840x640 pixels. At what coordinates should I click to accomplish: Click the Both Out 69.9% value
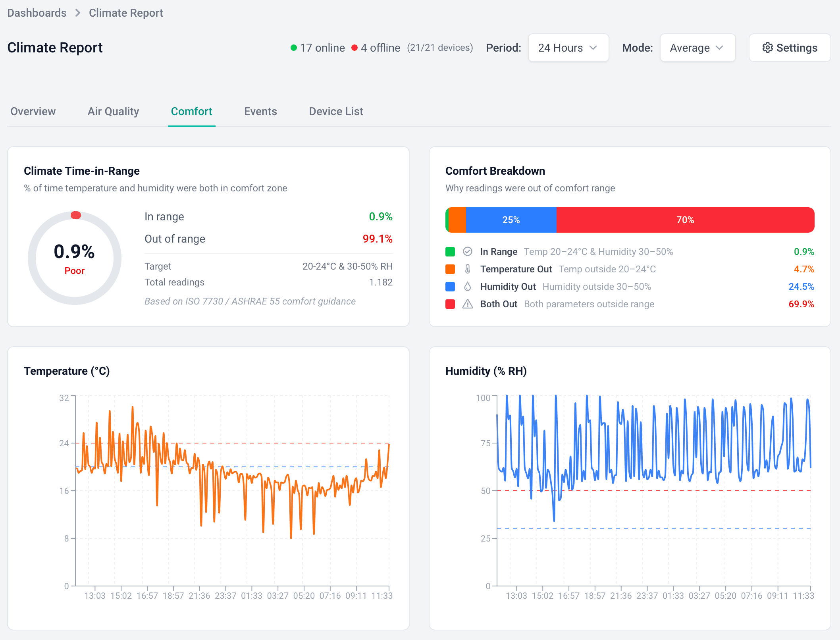pos(801,304)
